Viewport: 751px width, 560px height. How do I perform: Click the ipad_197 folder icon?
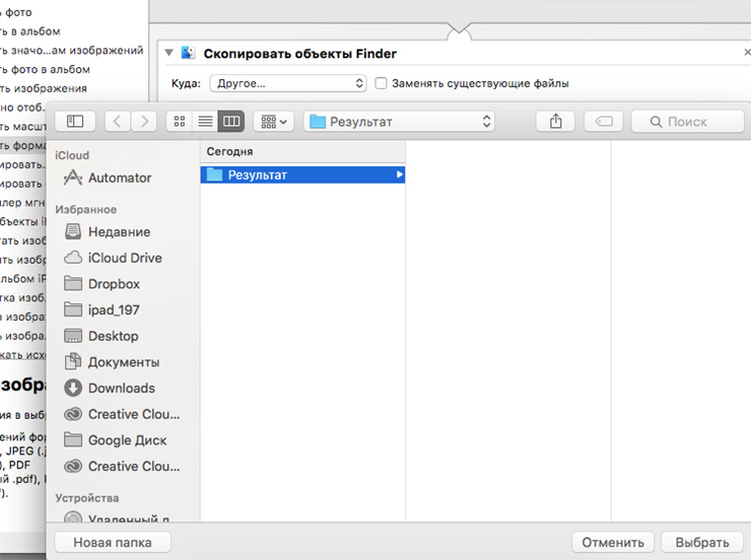[73, 310]
